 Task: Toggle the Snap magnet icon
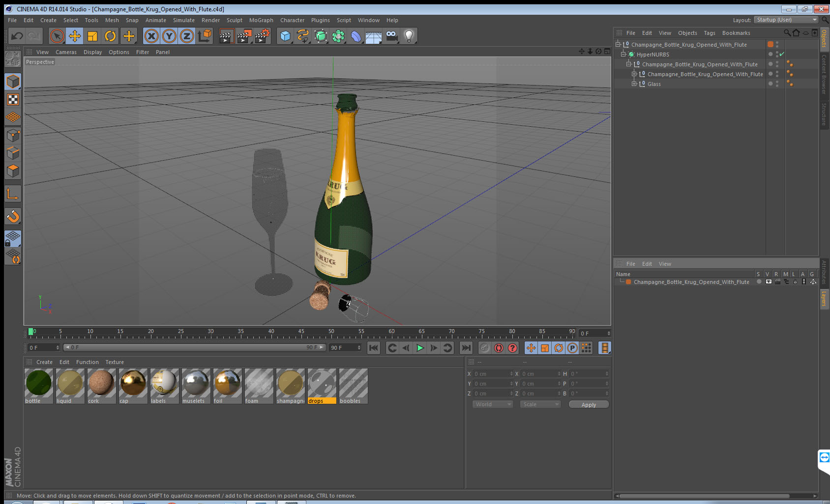pyautogui.click(x=13, y=216)
